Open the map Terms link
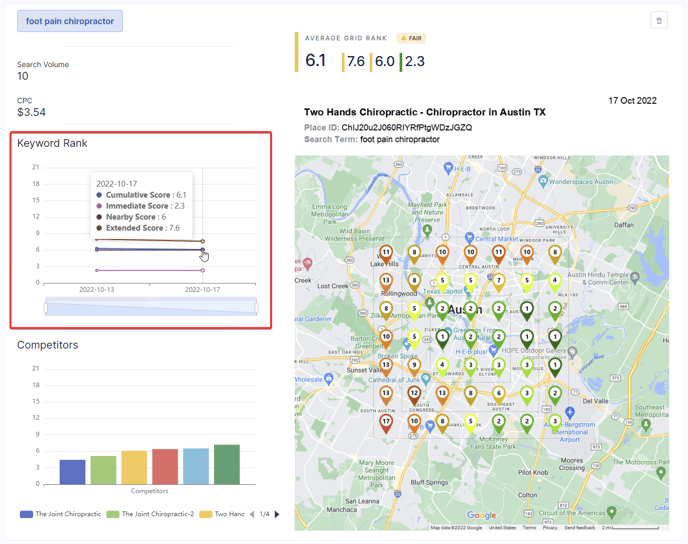The height and width of the screenshot is (544, 688). (x=529, y=527)
